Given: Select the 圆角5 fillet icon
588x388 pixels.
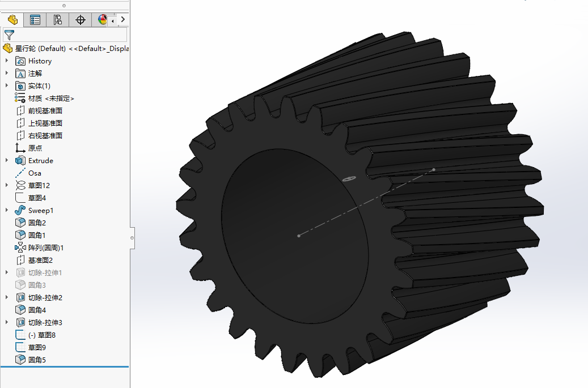Looking at the screenshot, I should click(20, 360).
